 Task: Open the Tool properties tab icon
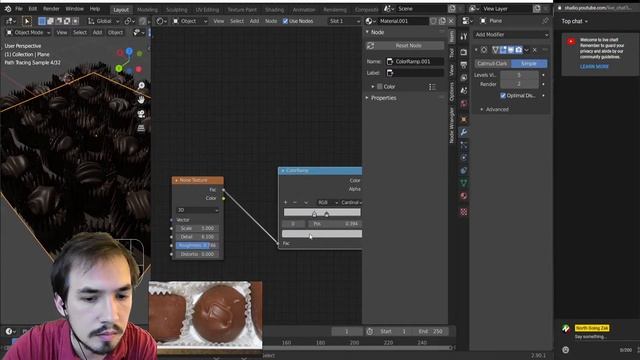[464, 37]
